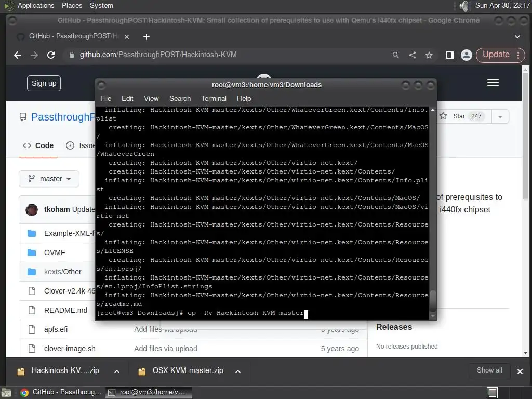The height and width of the screenshot is (399, 532).
Task: Click the tkoham author link
Action: pos(57,210)
